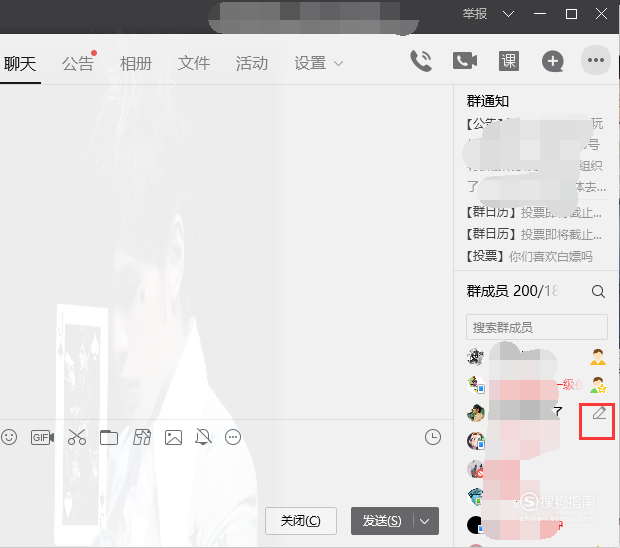Maximize the chat window
The width and height of the screenshot is (620, 548).
(x=571, y=14)
